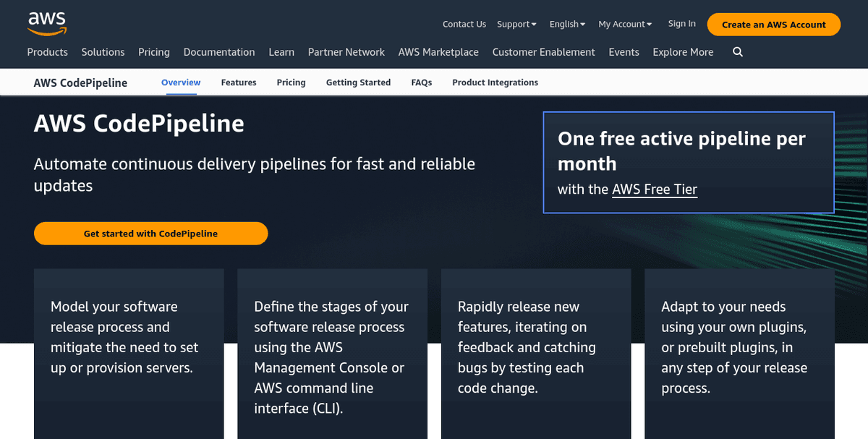Viewport: 868px width, 439px height.
Task: Open the Customer Enablement section
Action: pyautogui.click(x=543, y=51)
